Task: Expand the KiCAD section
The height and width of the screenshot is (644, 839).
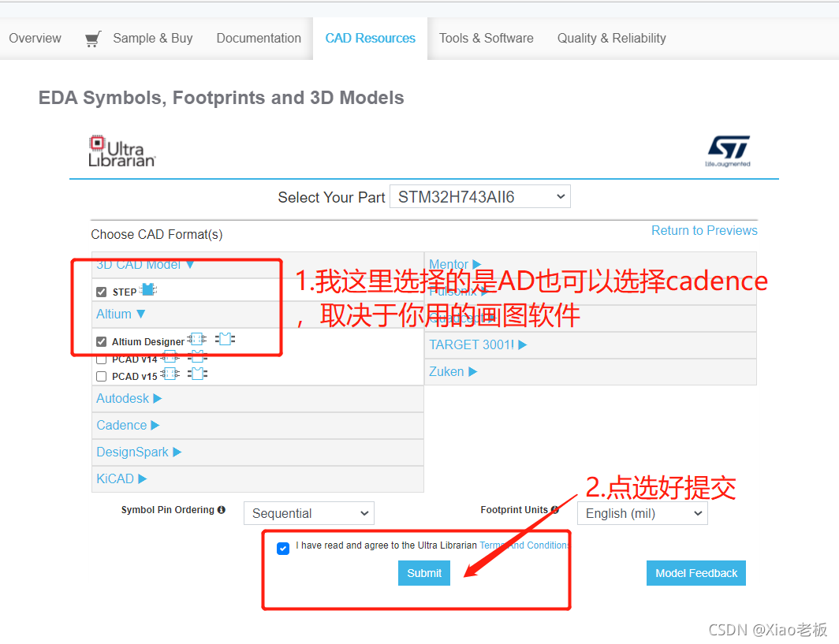Action: (121, 478)
